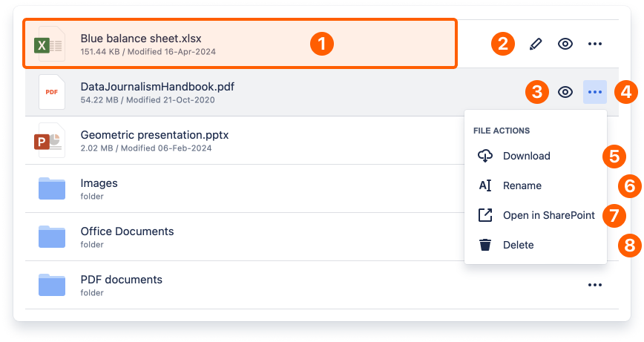Viewport: 644px width, 342px height.
Task: Select the DataJournalismHandbook.pdf file name
Action: pyautogui.click(x=157, y=87)
